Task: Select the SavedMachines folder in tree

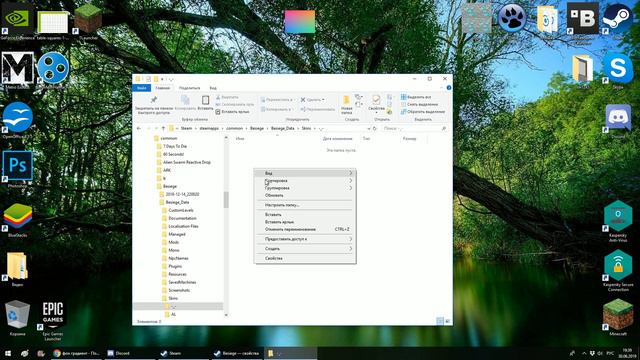Action: click(x=182, y=282)
